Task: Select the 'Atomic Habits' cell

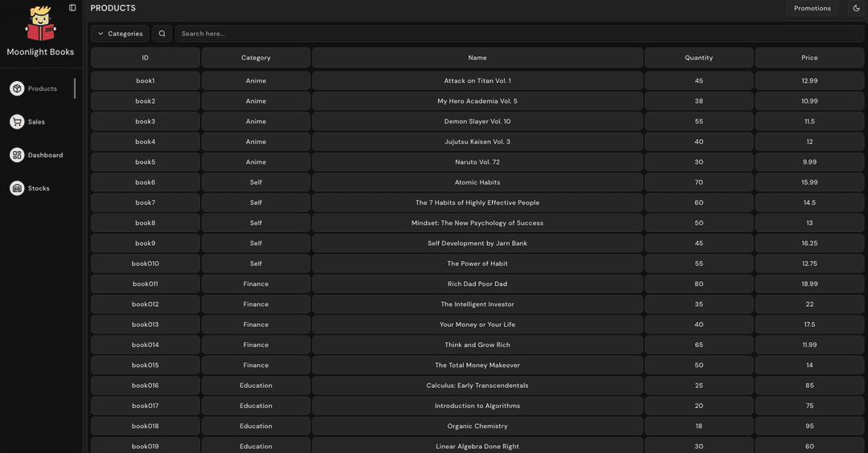Action: point(477,182)
